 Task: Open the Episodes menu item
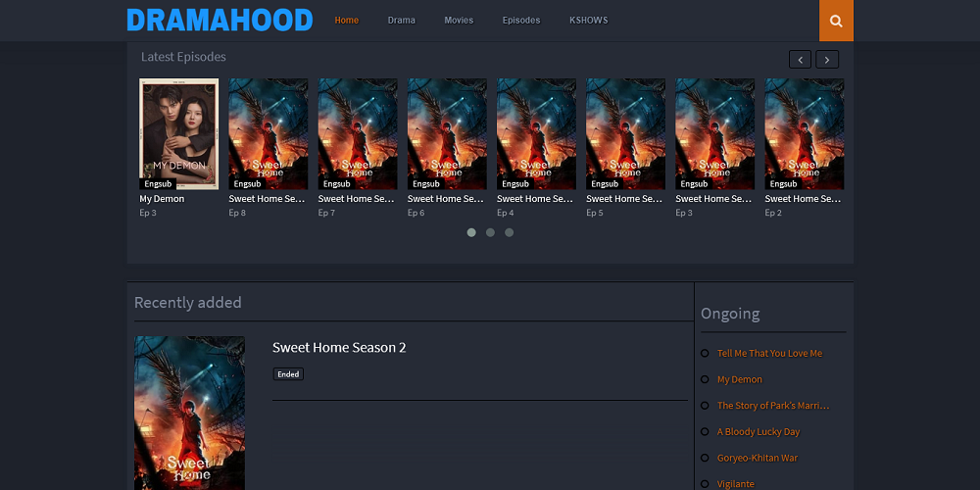click(521, 20)
